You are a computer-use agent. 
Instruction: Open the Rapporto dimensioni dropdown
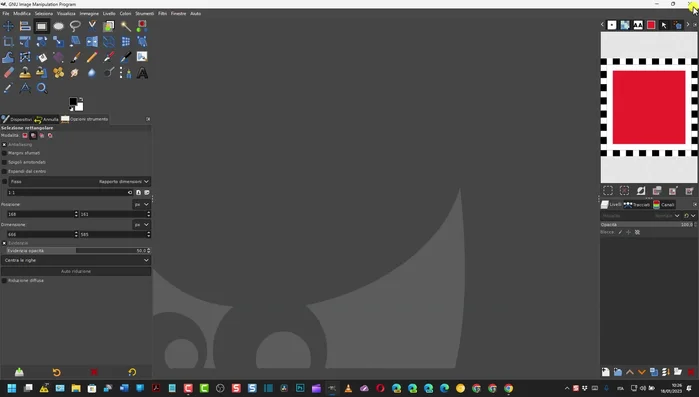point(79,181)
